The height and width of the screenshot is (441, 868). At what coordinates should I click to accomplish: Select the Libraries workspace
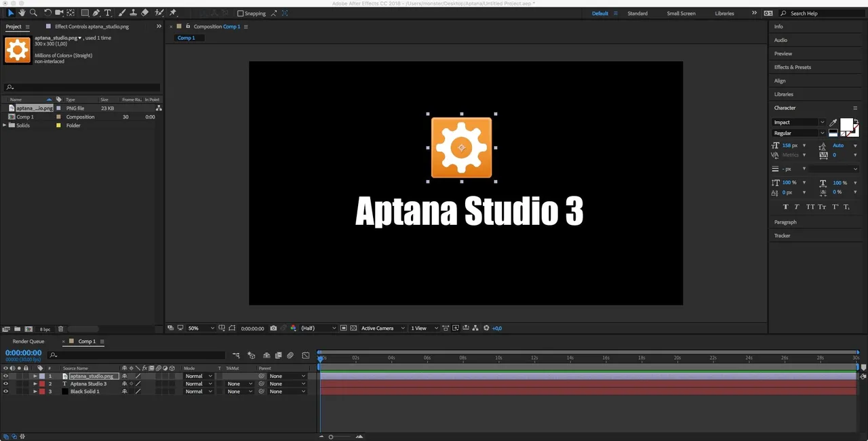tap(724, 14)
